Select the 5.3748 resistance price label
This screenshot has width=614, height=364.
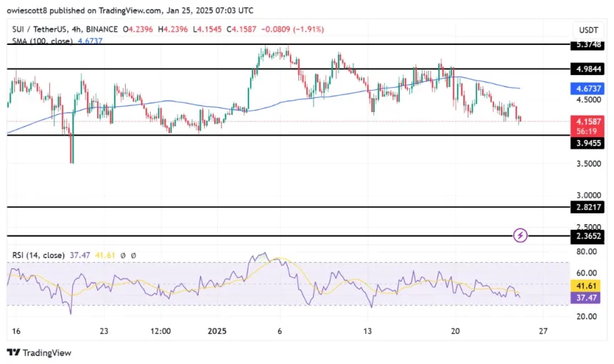click(589, 45)
